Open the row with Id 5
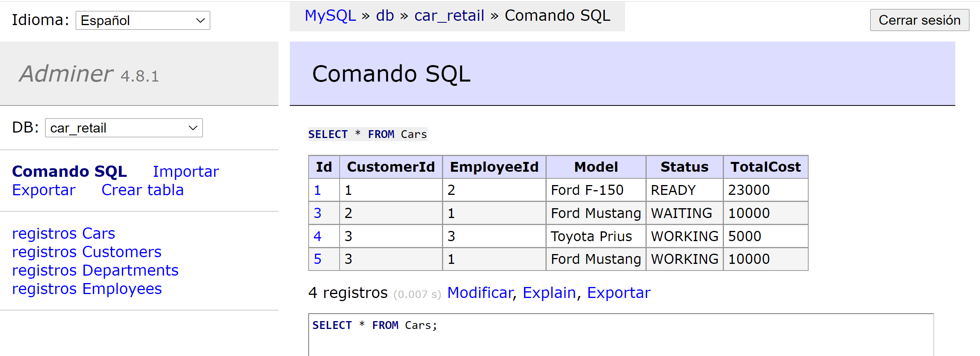This screenshot has width=980, height=356. [317, 259]
